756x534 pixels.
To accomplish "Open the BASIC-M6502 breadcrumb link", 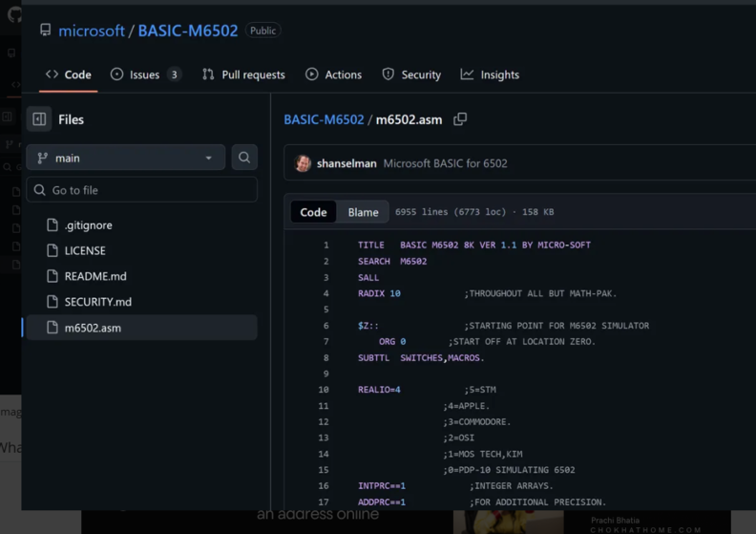I will coord(324,119).
